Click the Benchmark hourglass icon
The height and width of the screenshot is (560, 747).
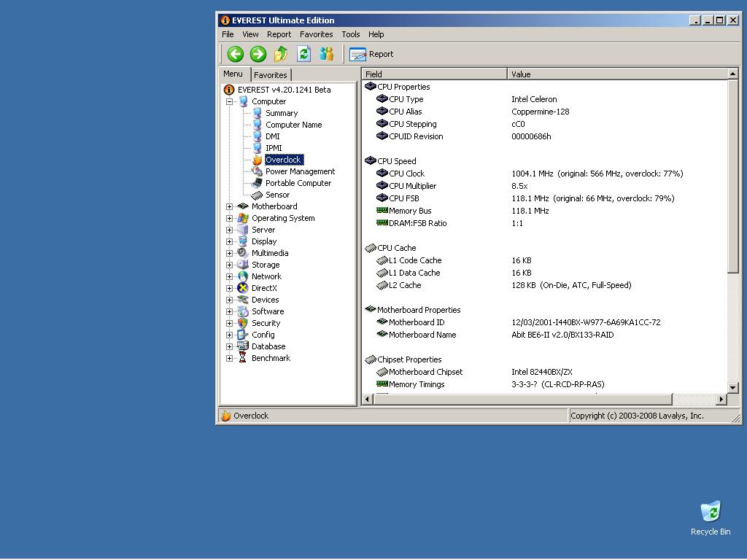point(243,358)
